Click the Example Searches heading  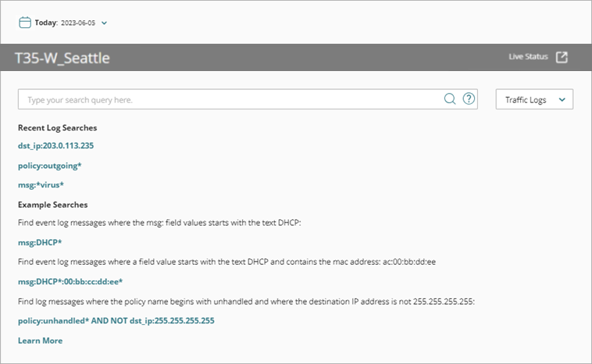52,205
